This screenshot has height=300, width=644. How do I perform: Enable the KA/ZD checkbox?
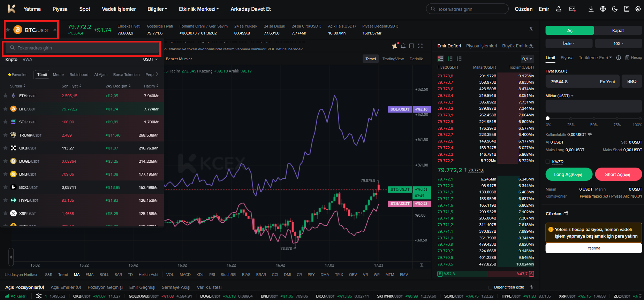point(547,162)
